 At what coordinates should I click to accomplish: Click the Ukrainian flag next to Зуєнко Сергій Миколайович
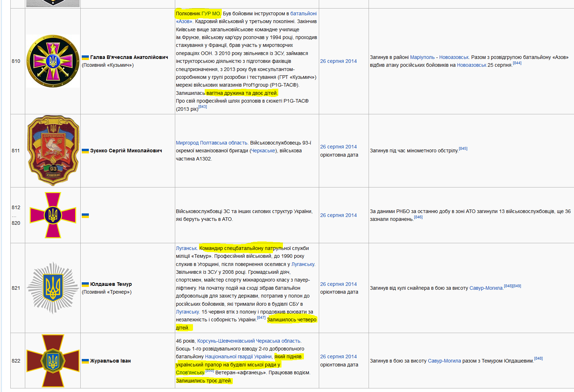[x=85, y=151]
